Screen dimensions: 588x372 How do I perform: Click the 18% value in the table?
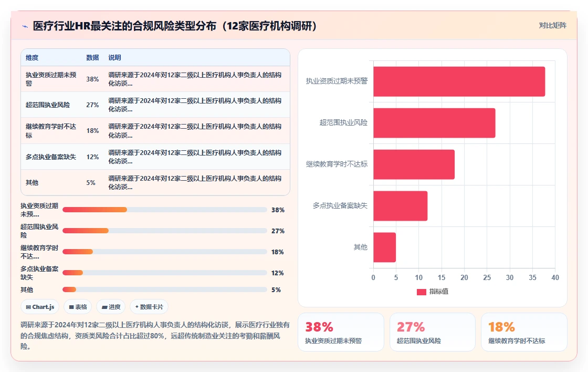pos(92,131)
